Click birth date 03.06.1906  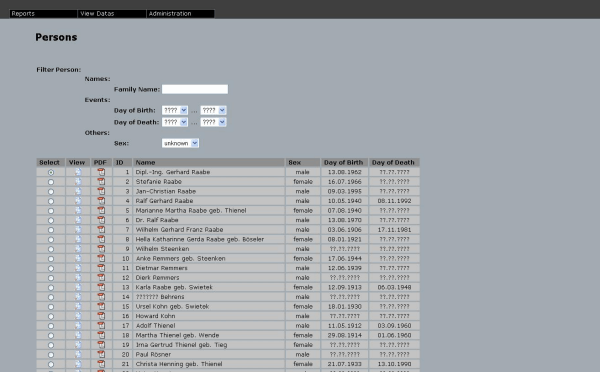tap(344, 230)
